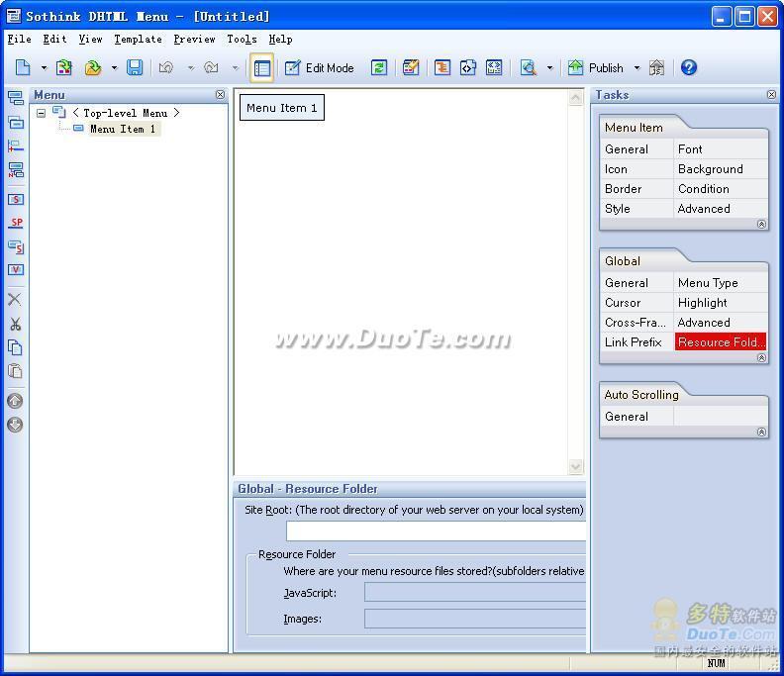Click the Open folder toolbar icon

pyautogui.click(x=93, y=67)
